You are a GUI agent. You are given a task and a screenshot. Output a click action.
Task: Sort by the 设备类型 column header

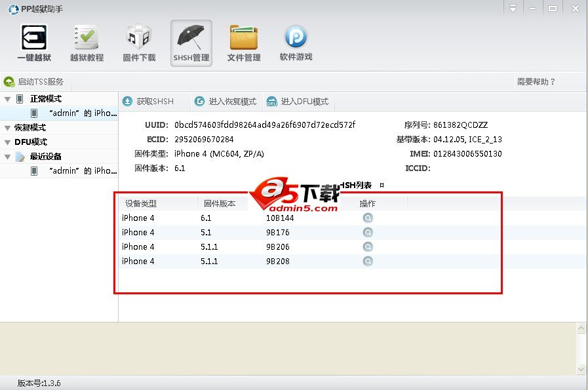point(141,204)
